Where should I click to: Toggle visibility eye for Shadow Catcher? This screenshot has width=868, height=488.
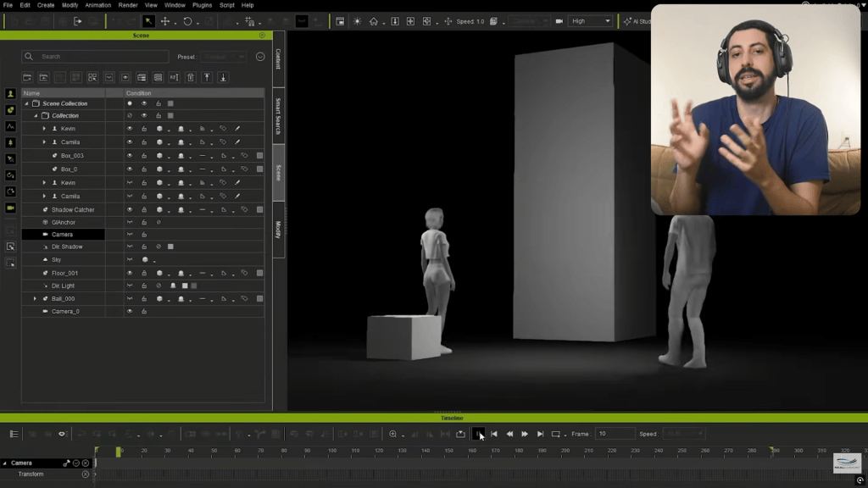click(130, 210)
